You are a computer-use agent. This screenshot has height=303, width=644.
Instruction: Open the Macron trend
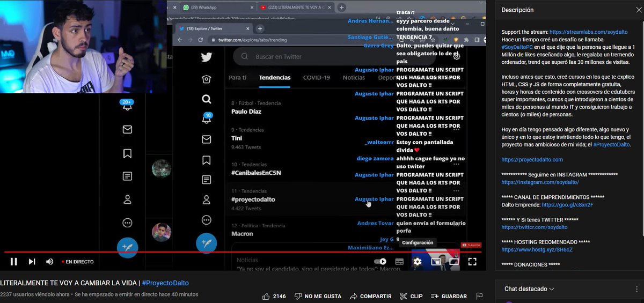pos(242,234)
